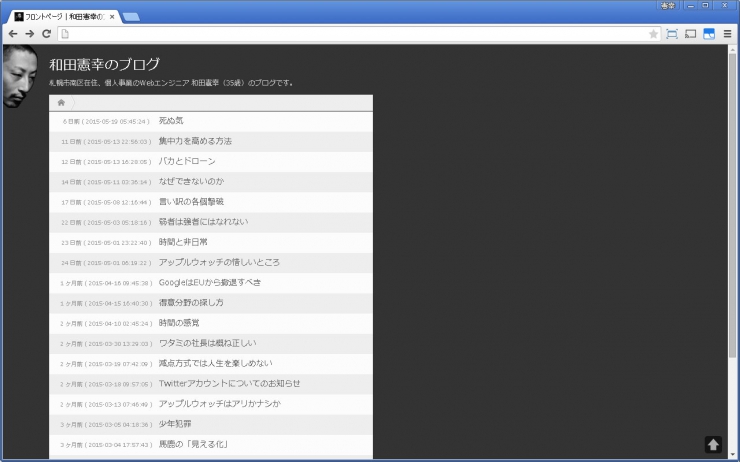Jump to top with the up-arrow button
Viewport: 740px width, 462px height.
click(x=713, y=444)
